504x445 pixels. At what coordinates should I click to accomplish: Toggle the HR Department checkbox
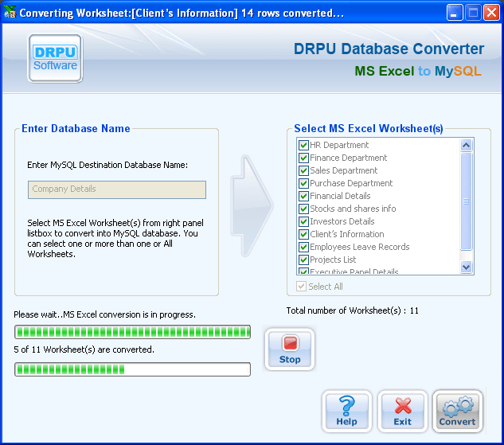coord(303,145)
